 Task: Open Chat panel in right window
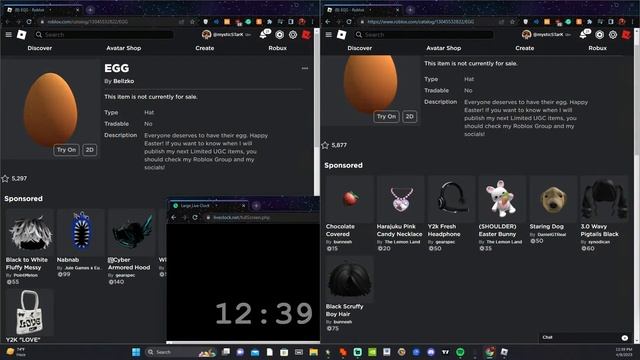(584, 337)
